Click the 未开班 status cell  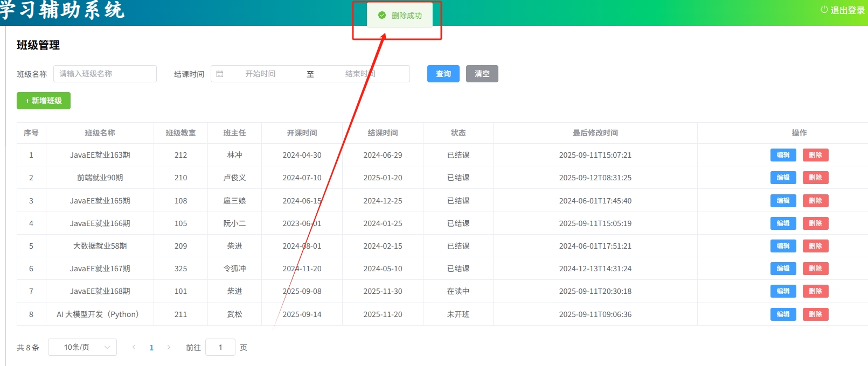(459, 314)
